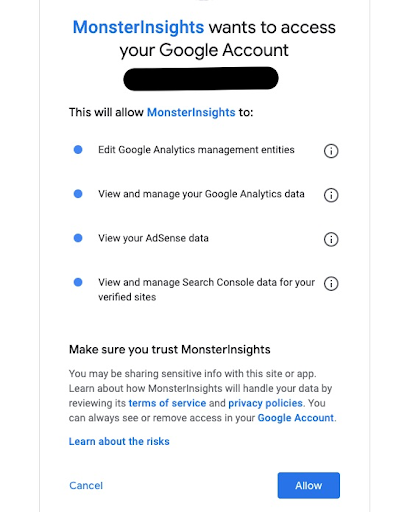Image resolution: width=410 pixels, height=512 pixels.
Task: Click the Allow button
Action: 309,485
